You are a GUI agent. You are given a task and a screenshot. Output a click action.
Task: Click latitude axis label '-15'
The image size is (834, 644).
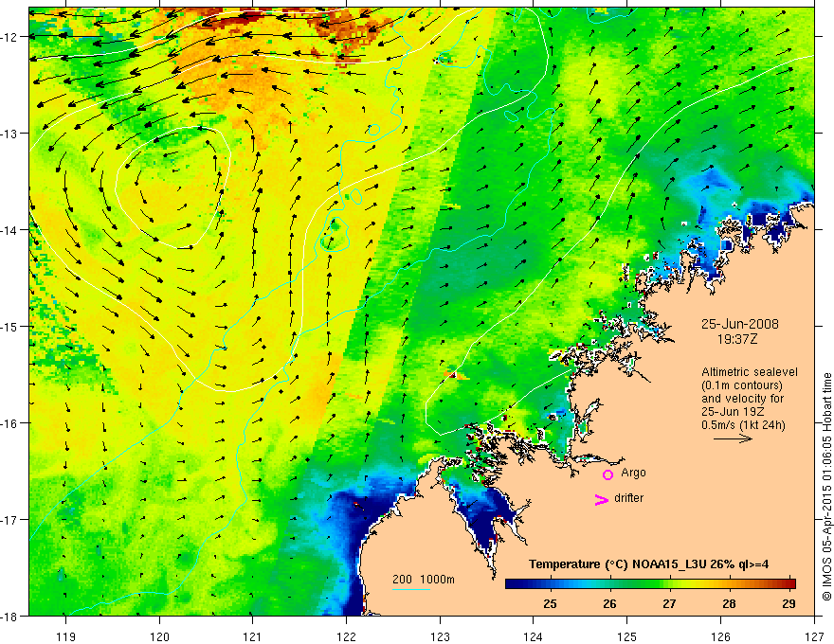point(10,326)
